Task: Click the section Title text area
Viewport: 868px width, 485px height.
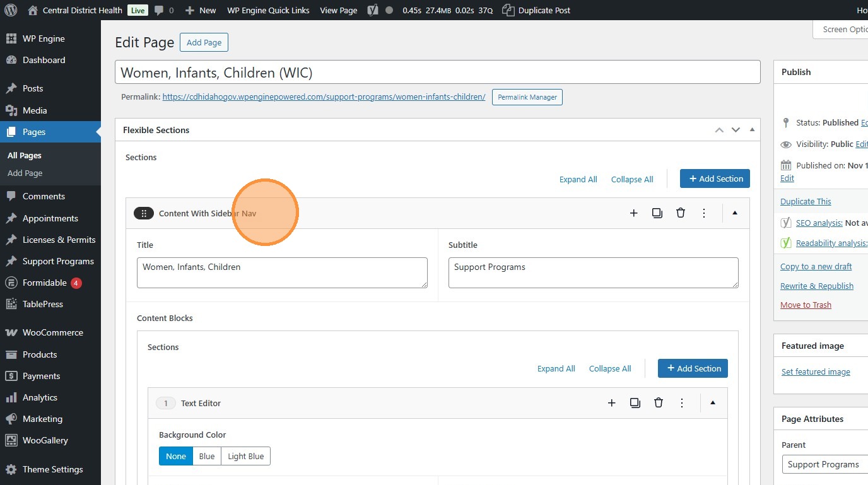Action: coord(282,272)
